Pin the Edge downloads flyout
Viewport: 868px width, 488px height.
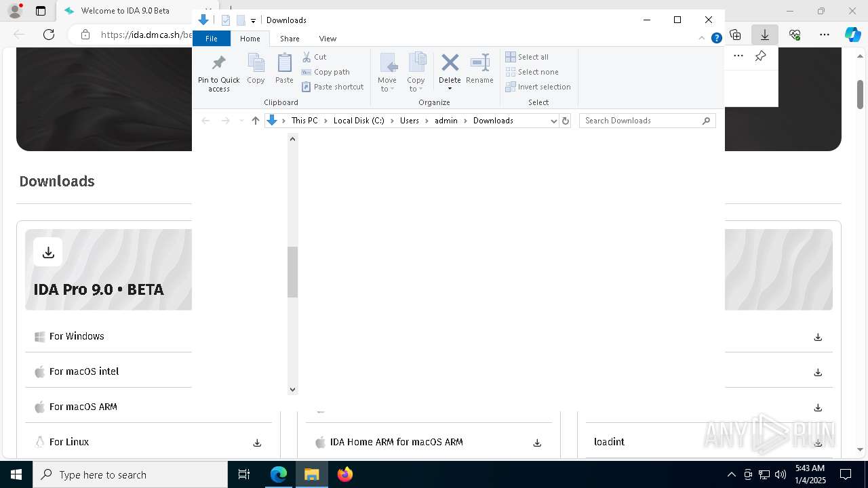click(761, 56)
